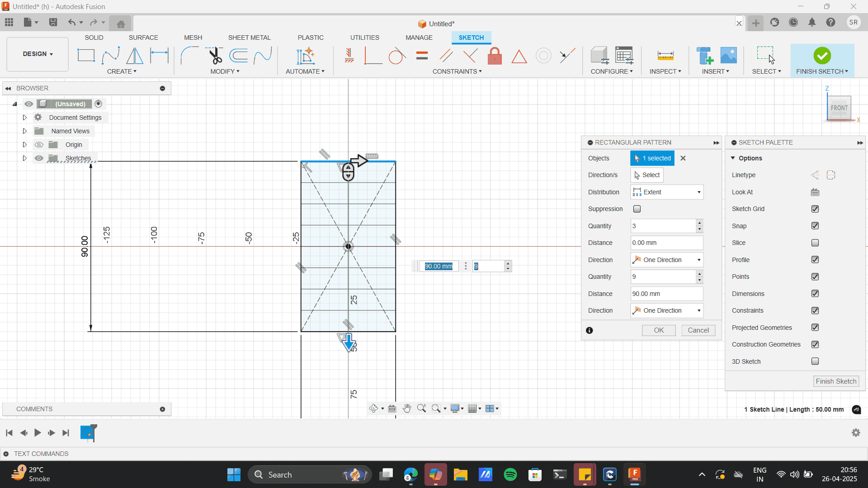Expand the Named Views tree node
Image resolution: width=868 pixels, height=488 pixels.
[x=25, y=131]
